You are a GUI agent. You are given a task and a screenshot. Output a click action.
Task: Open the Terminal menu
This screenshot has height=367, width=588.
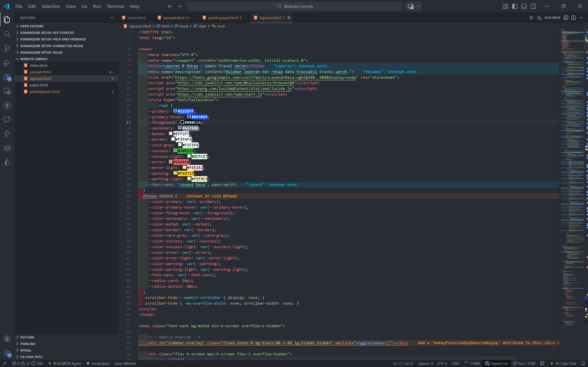point(115,6)
